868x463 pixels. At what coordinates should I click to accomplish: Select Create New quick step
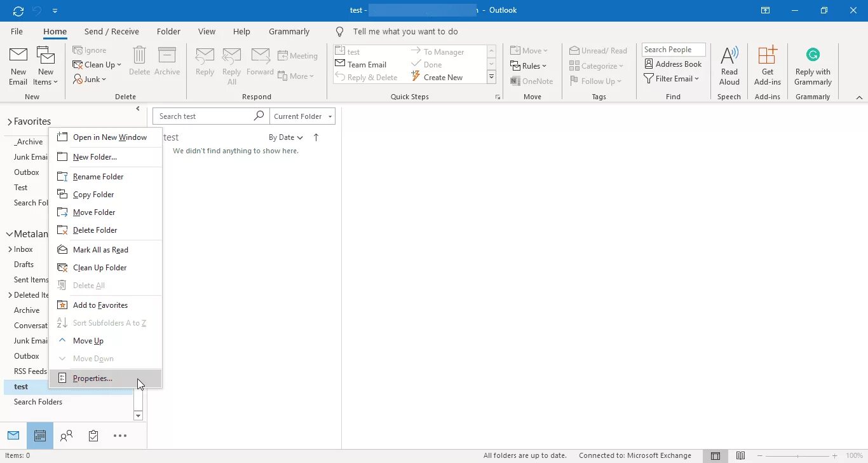437,78
